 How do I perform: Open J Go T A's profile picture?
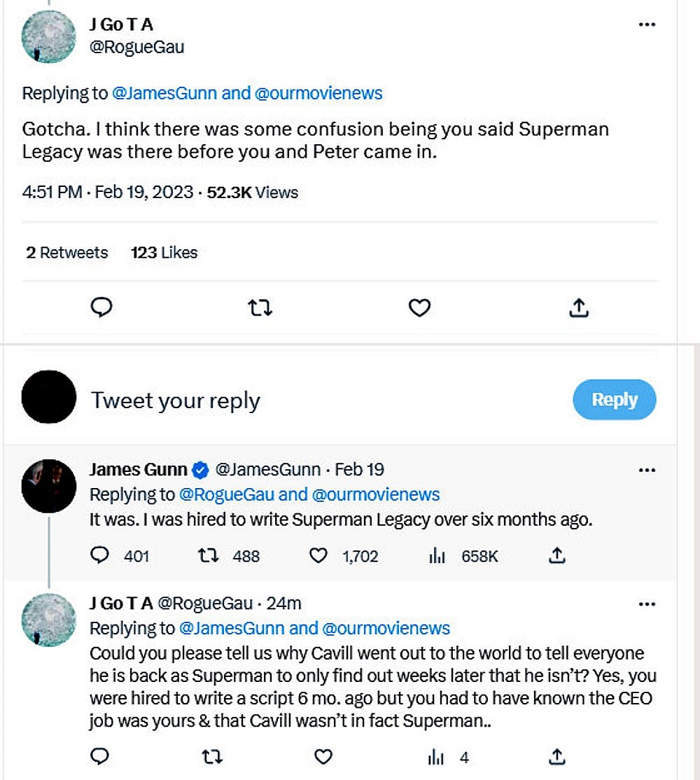click(48, 36)
